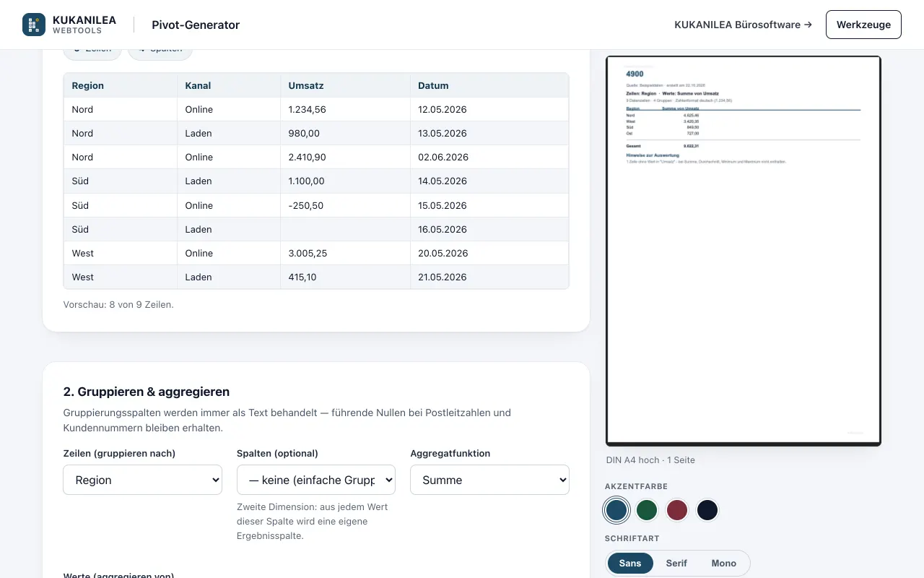Click the DIN A4 page preview thumbnail
This screenshot has height=578, width=924.
(x=744, y=251)
